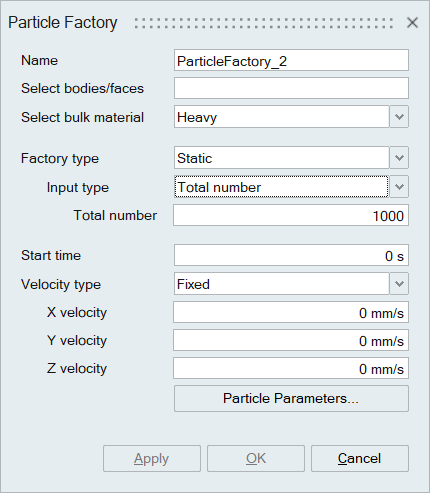Open the Input type dropdown arrow
Image resolution: width=430 pixels, height=493 pixels.
pos(399,187)
